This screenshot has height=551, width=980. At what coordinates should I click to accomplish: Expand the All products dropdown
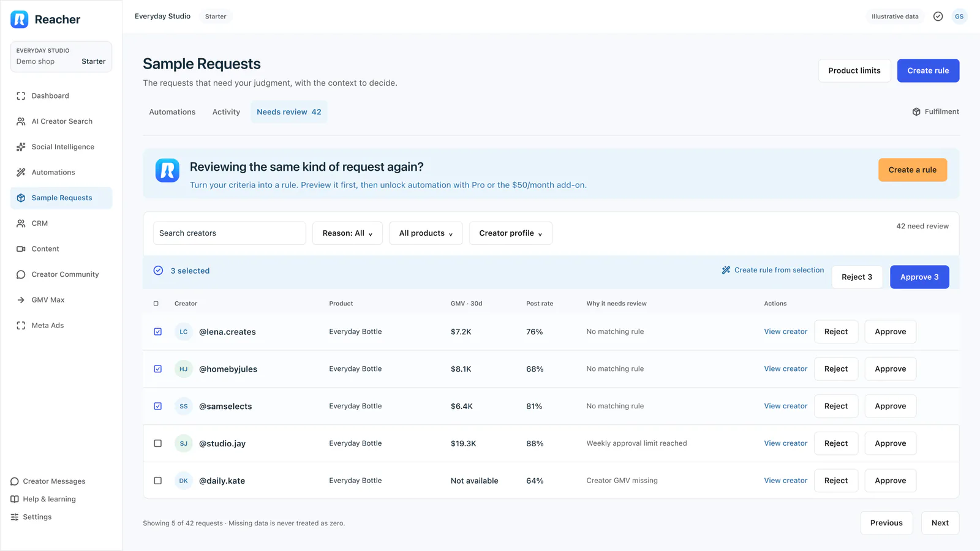[426, 233]
